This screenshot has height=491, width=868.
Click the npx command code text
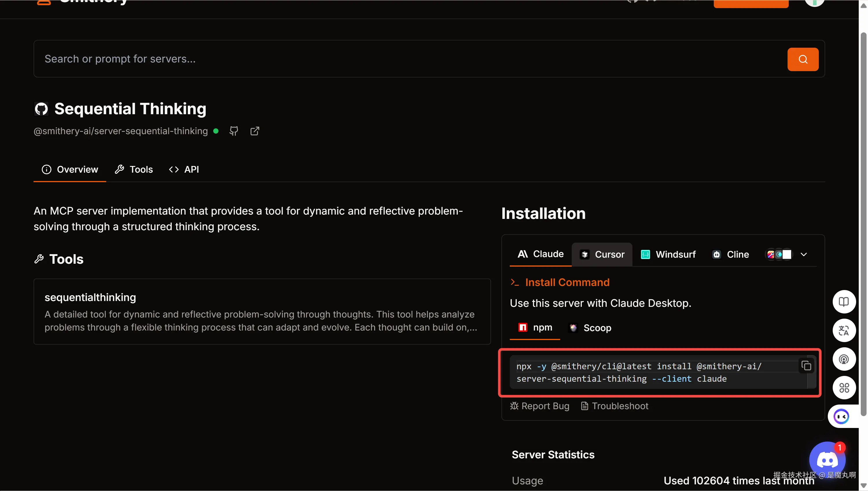[639, 372]
